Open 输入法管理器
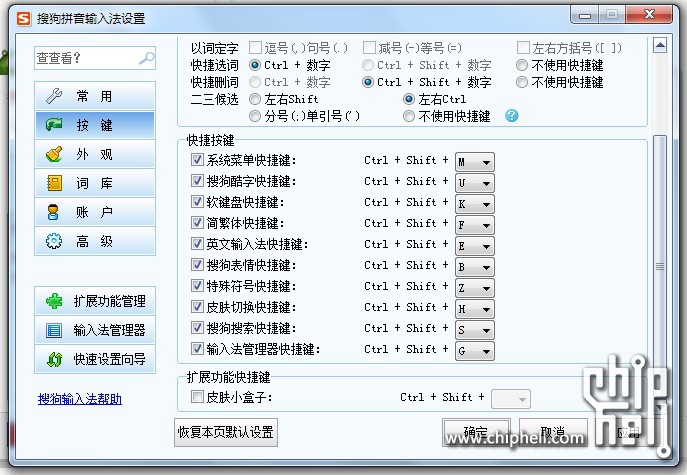 (x=95, y=330)
